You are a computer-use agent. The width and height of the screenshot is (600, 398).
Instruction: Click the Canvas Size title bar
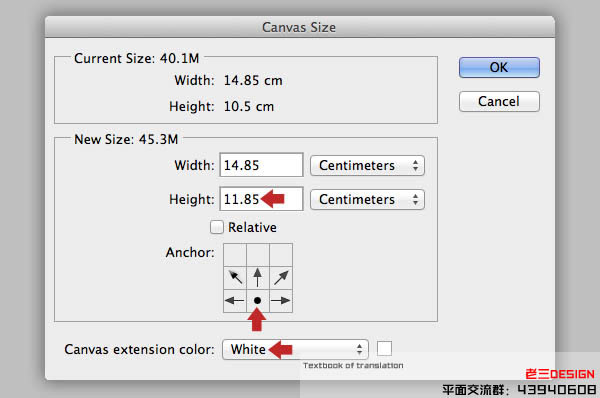pos(300,27)
